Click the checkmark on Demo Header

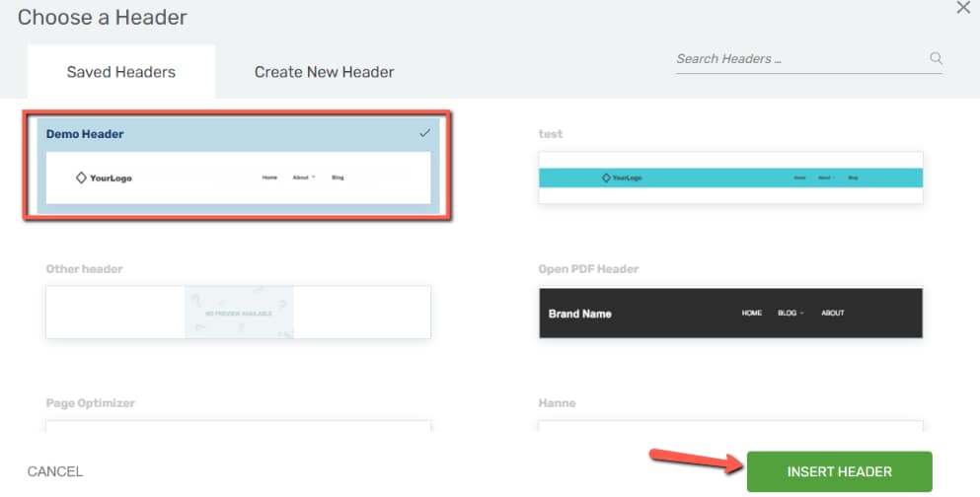click(x=425, y=133)
